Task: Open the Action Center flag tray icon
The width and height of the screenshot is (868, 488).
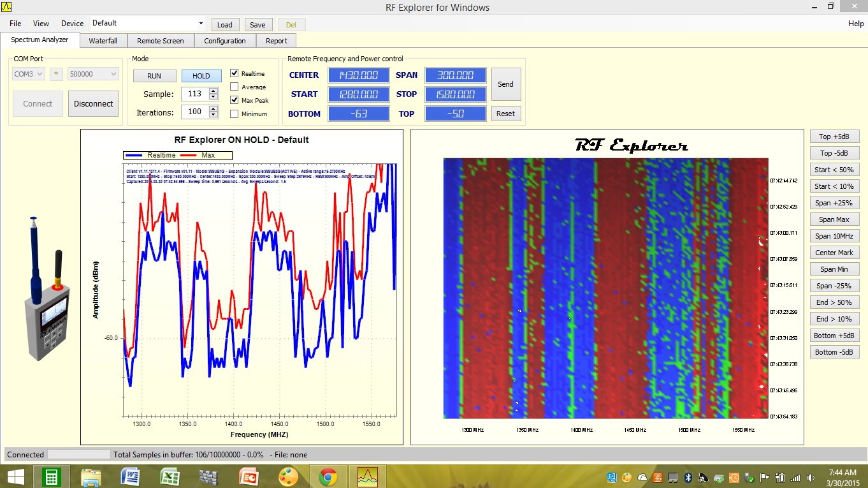Action: tap(765, 477)
